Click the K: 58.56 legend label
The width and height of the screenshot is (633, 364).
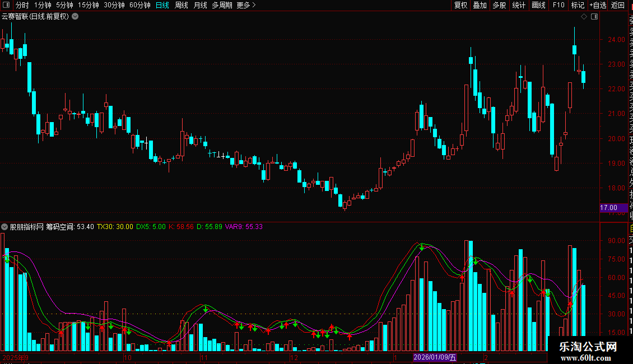pyautogui.click(x=181, y=227)
